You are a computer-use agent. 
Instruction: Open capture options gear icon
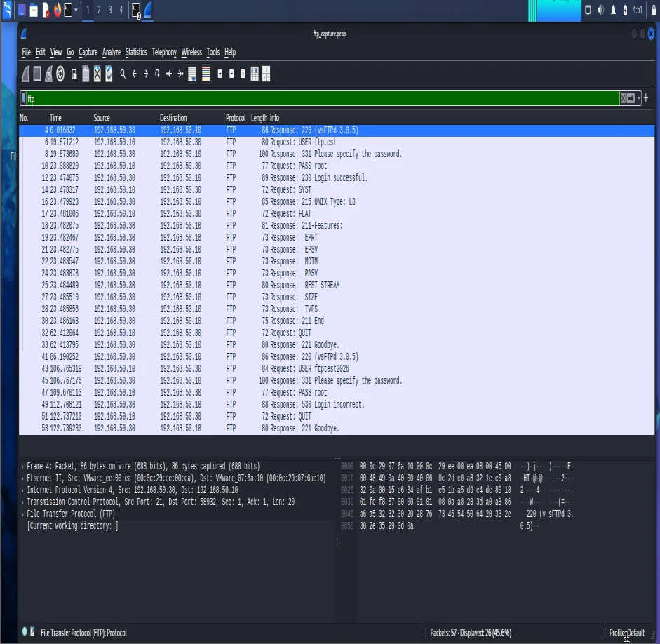(60, 74)
